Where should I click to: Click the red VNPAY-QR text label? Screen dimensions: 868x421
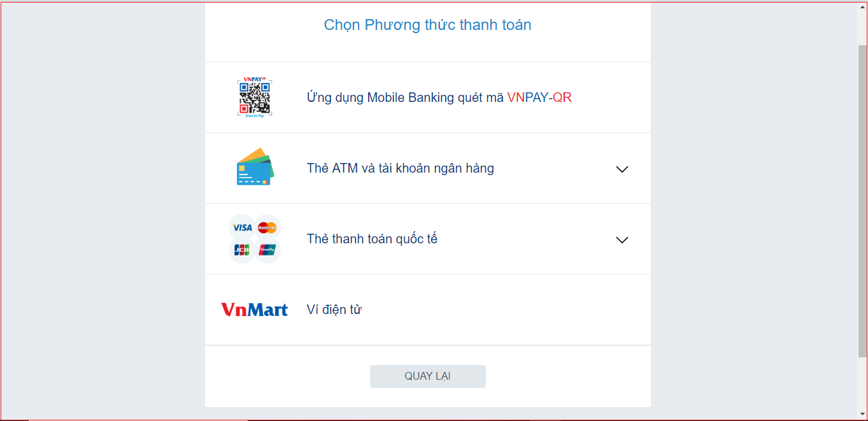(x=539, y=97)
